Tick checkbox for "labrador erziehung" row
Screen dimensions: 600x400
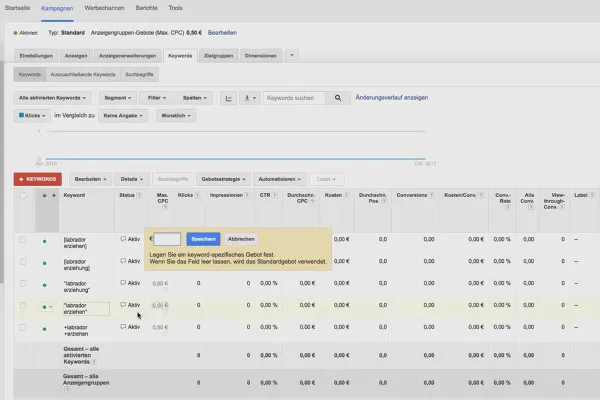[x=23, y=284]
